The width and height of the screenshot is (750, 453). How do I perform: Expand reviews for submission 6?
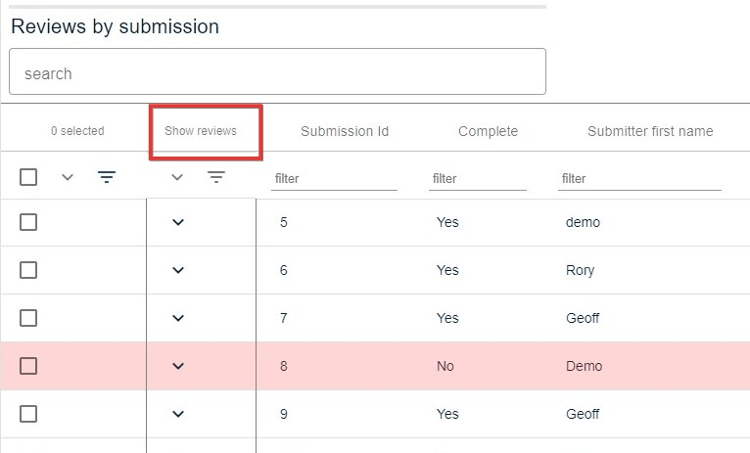tap(178, 270)
